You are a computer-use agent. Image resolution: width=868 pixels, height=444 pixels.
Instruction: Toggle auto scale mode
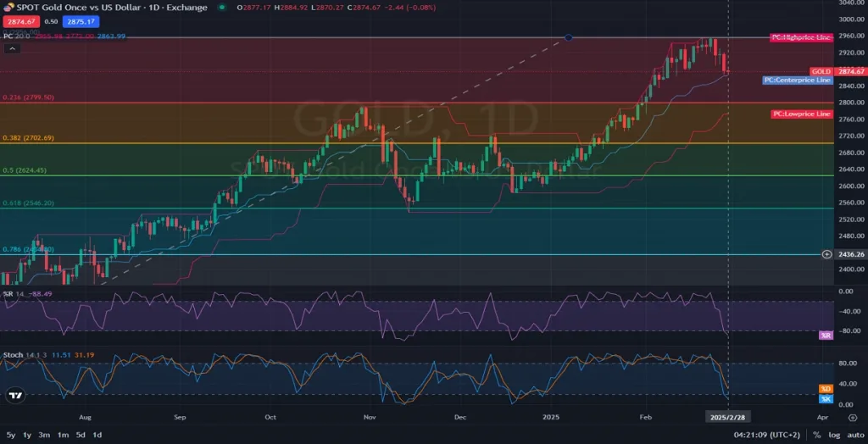coord(855,436)
